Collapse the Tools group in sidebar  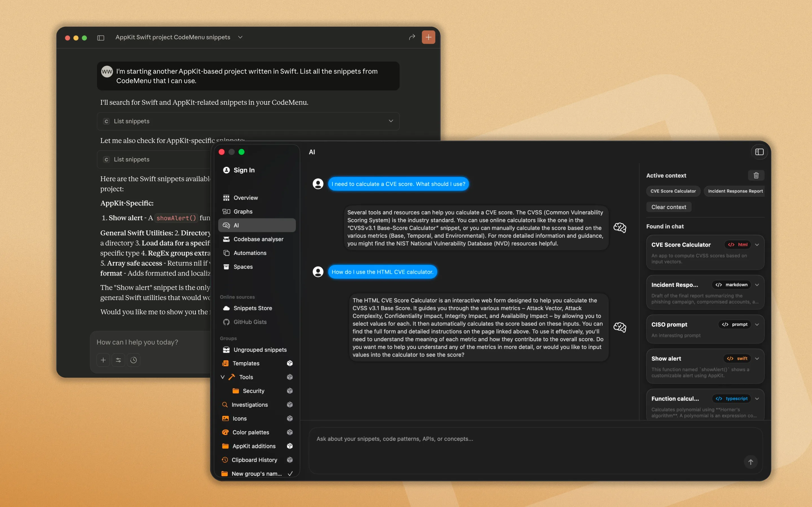[222, 377]
